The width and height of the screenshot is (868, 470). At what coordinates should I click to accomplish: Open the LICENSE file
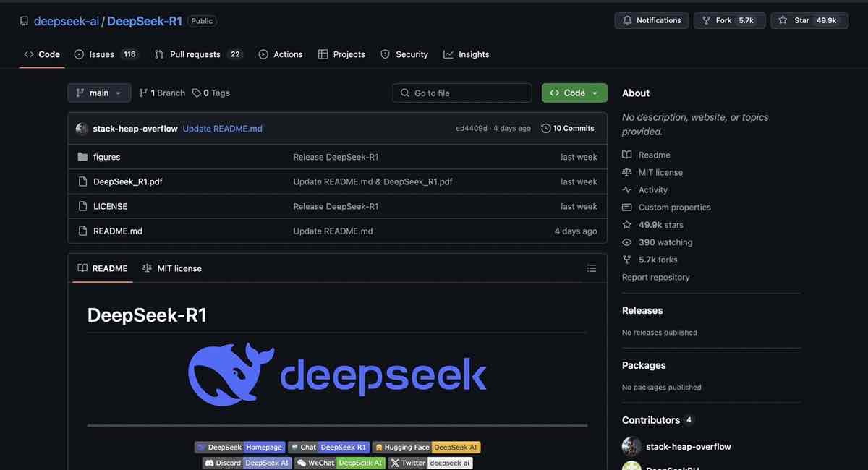coord(111,206)
